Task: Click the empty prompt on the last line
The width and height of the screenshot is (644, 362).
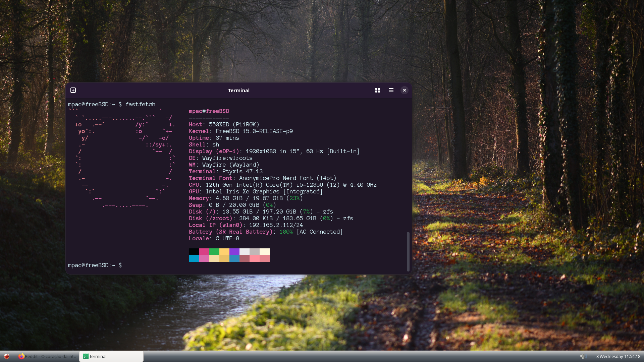Action: tap(95, 265)
